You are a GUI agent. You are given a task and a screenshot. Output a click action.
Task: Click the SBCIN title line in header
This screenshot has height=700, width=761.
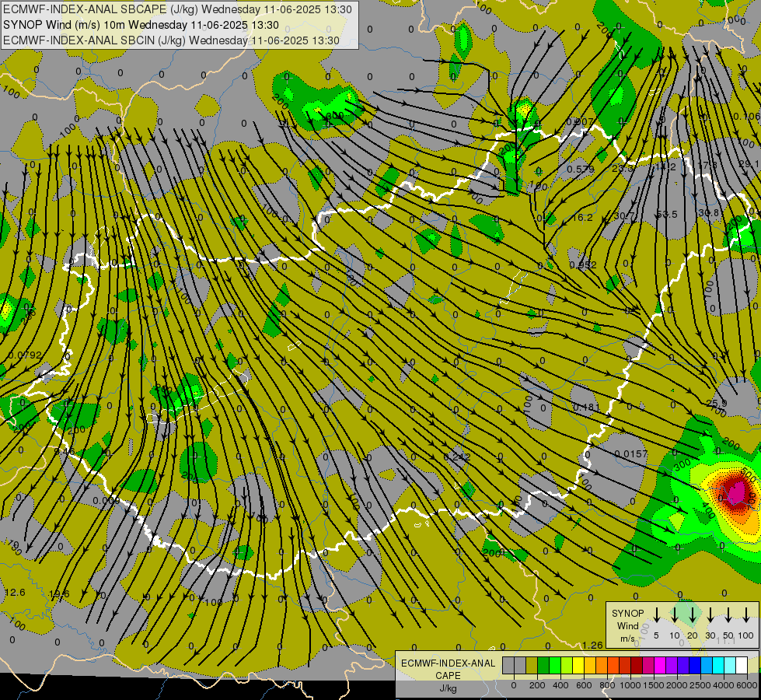(x=171, y=40)
